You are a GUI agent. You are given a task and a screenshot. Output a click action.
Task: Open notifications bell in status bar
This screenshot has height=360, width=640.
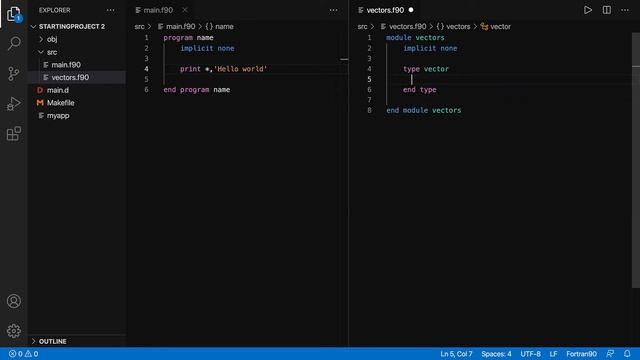[x=627, y=353]
